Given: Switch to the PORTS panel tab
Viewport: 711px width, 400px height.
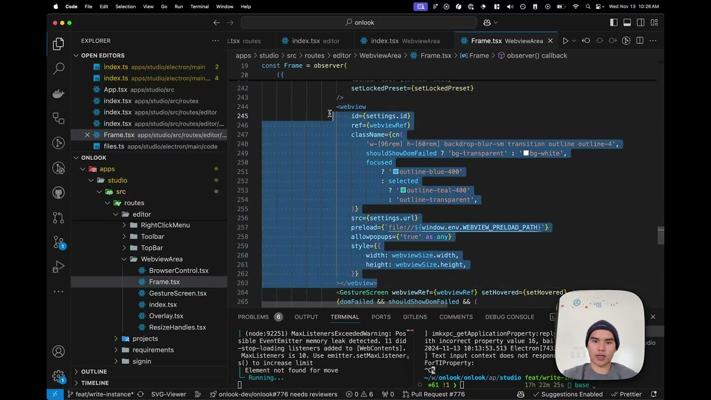Looking at the screenshot, I should [x=381, y=317].
